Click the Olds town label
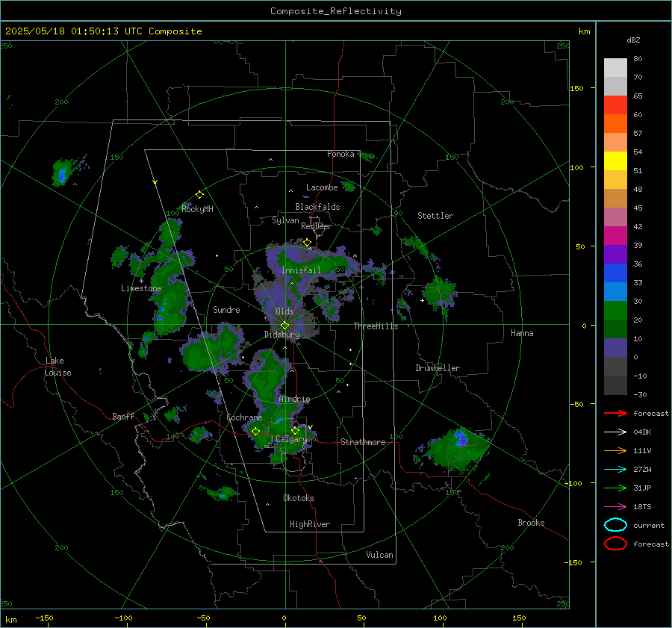 click(x=284, y=311)
